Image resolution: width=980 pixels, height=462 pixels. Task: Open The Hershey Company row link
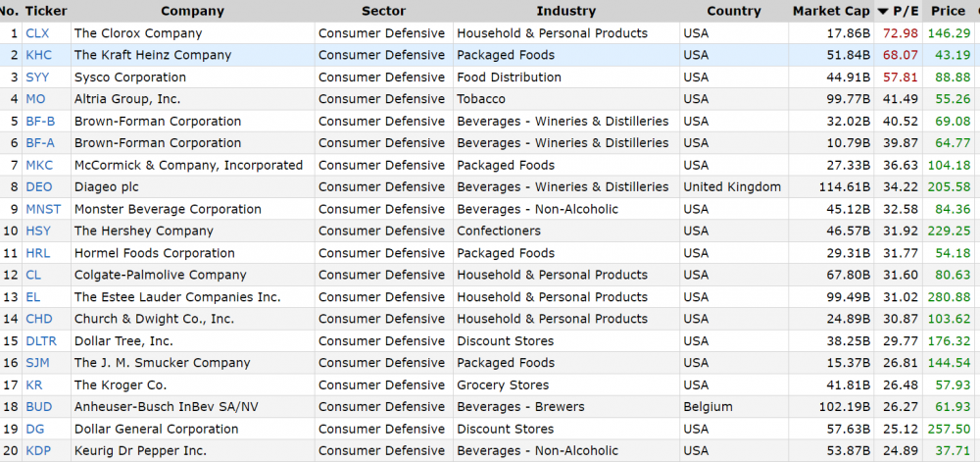143,231
